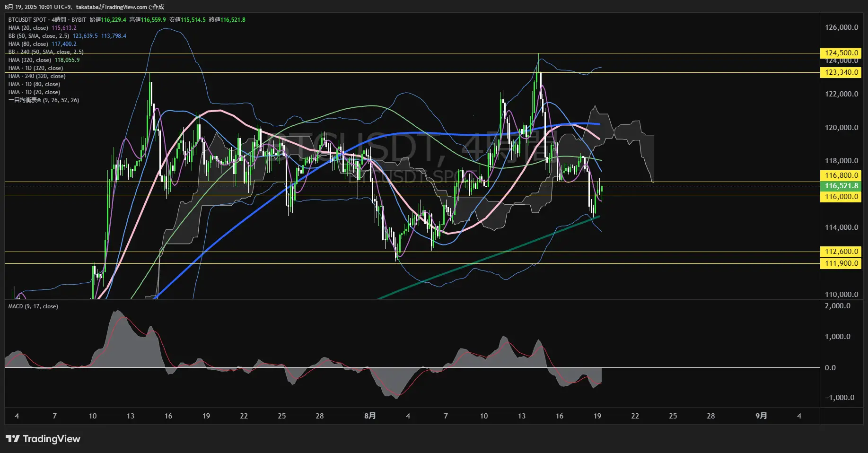
Task: Click the 123,340.0 yellow price label
Action: (x=841, y=72)
